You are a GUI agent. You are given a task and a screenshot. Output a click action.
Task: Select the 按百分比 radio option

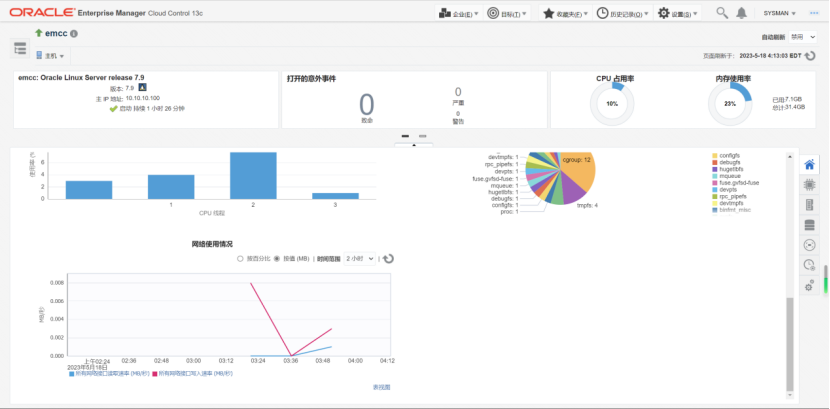pos(240,259)
